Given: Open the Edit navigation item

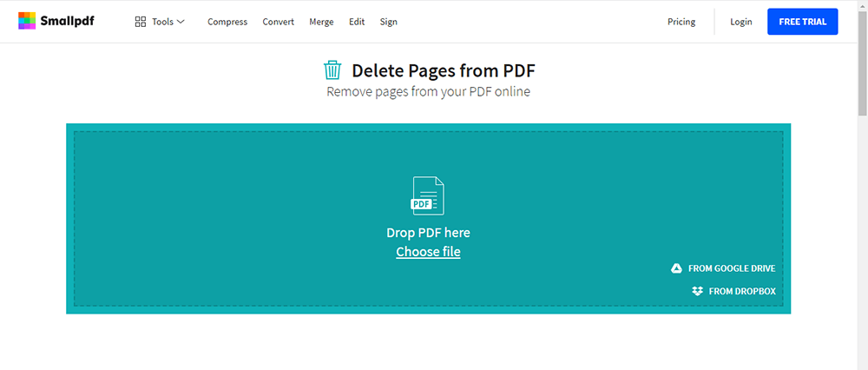Looking at the screenshot, I should pos(357,22).
